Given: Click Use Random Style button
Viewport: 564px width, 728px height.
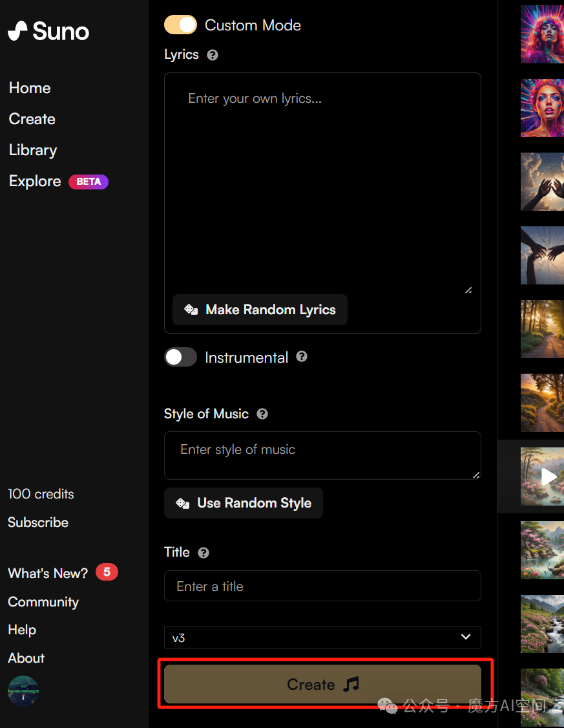Looking at the screenshot, I should click(244, 503).
